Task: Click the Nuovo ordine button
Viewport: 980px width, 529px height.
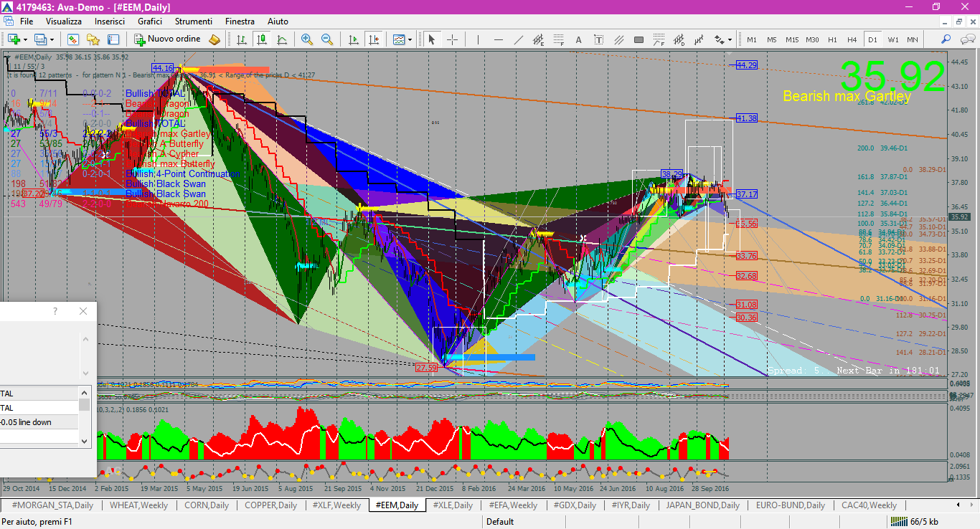Action: pos(166,39)
